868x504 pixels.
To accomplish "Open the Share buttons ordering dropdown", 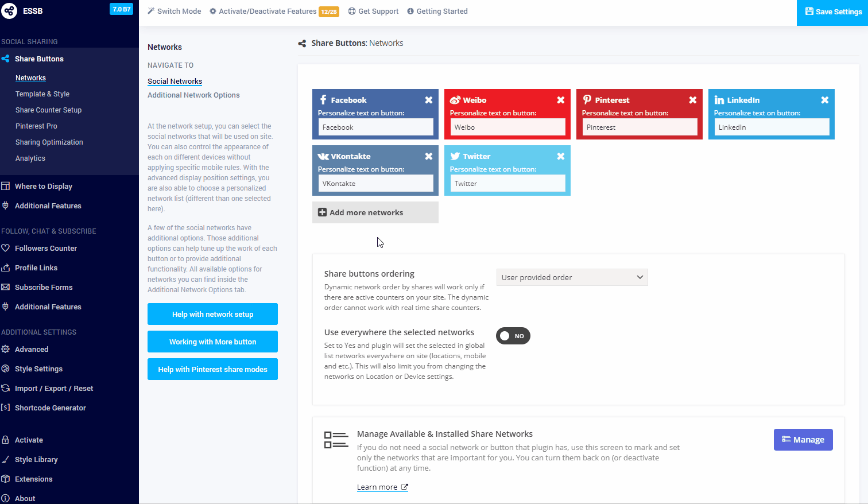I will pos(572,277).
